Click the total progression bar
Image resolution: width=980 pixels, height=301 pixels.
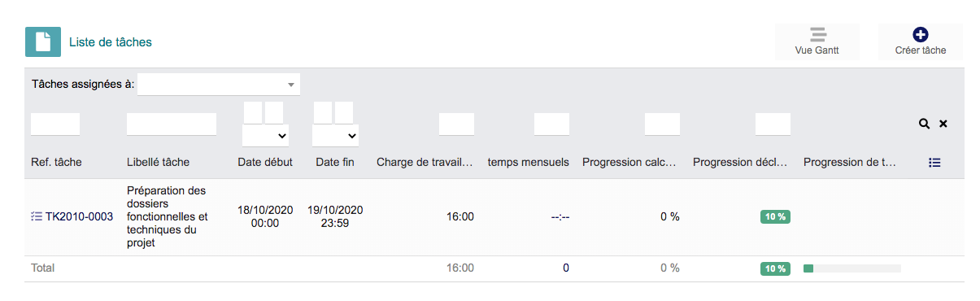[x=852, y=268]
